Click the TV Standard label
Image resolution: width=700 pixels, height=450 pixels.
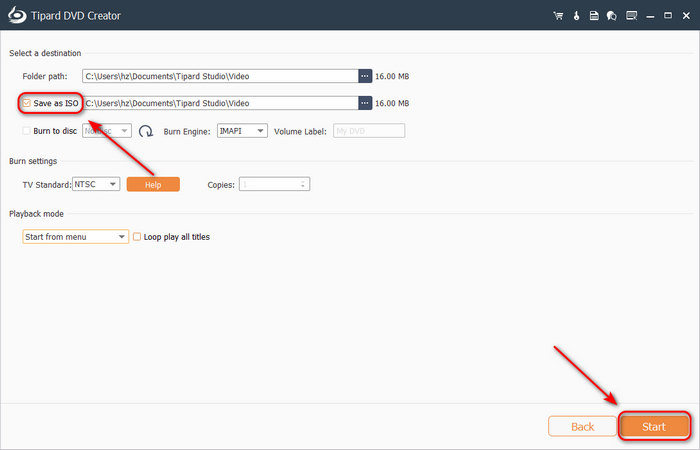(x=46, y=185)
